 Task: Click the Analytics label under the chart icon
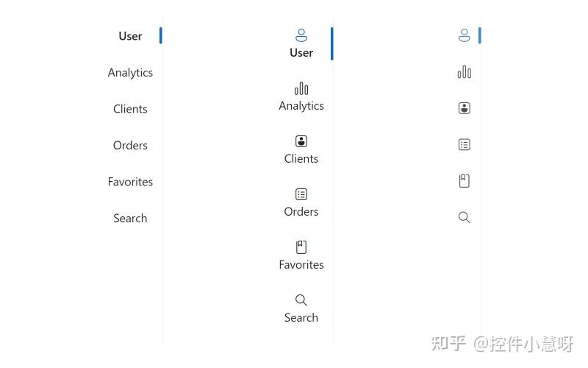point(301,106)
